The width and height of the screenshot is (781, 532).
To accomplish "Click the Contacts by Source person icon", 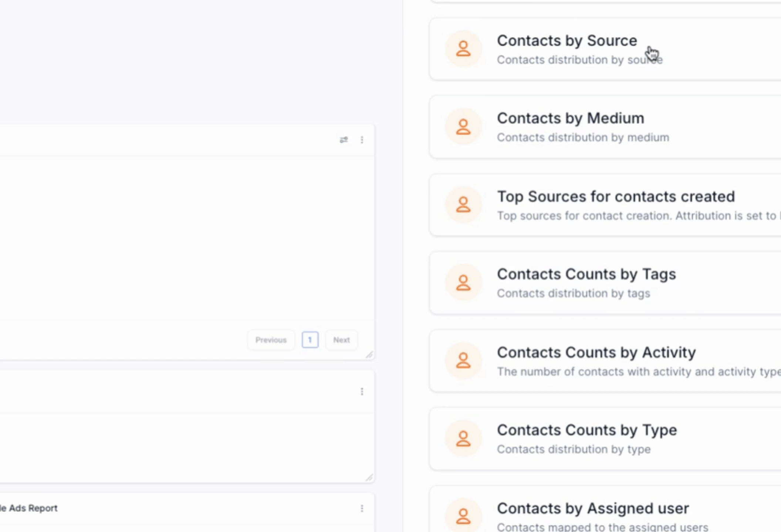I will coord(463,49).
